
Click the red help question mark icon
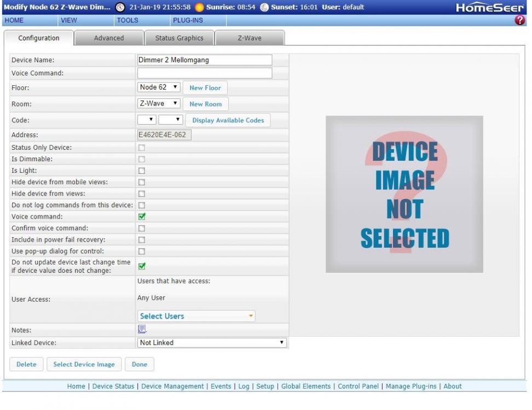pos(520,20)
